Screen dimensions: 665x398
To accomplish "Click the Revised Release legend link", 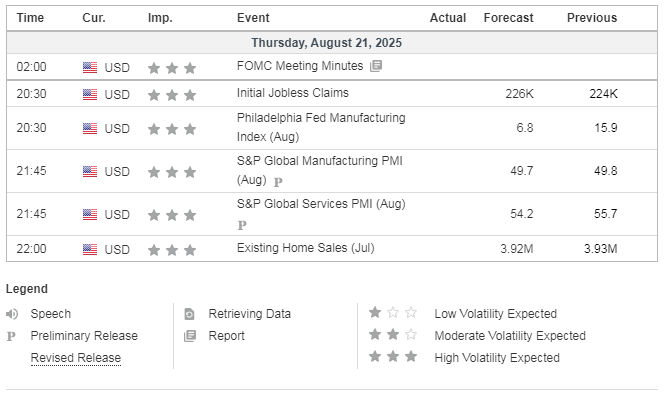I will tap(76, 358).
